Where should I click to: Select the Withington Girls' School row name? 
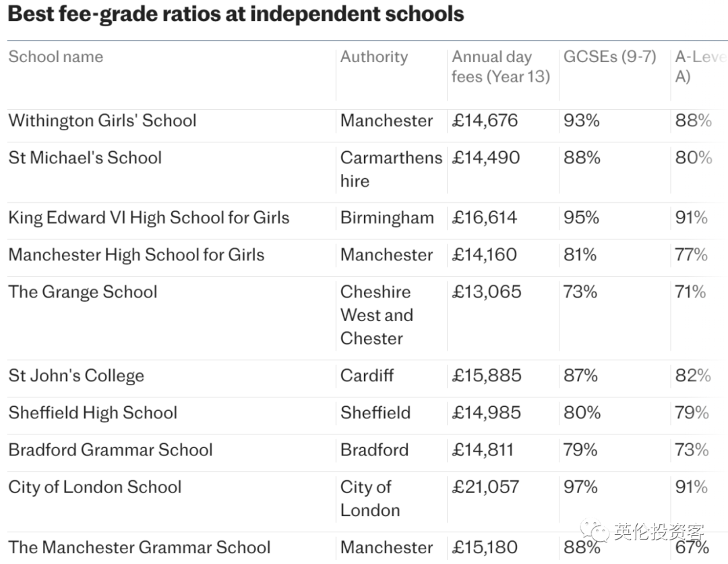(x=102, y=121)
